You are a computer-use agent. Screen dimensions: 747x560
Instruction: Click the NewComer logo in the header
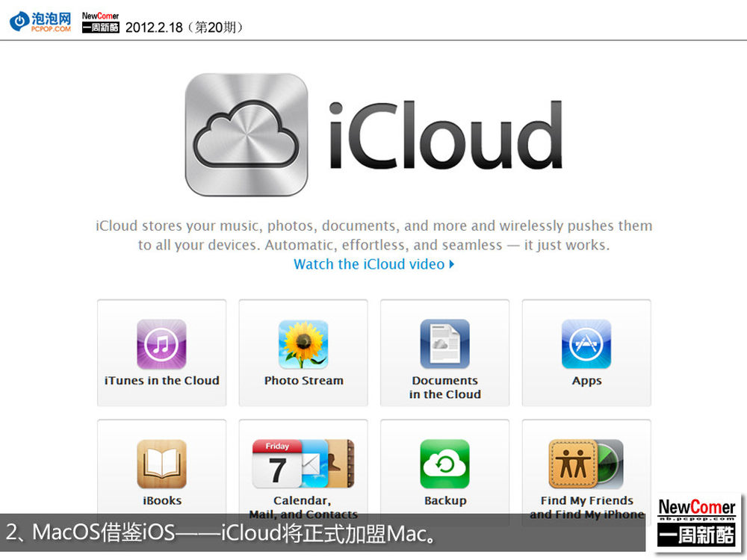(x=101, y=22)
